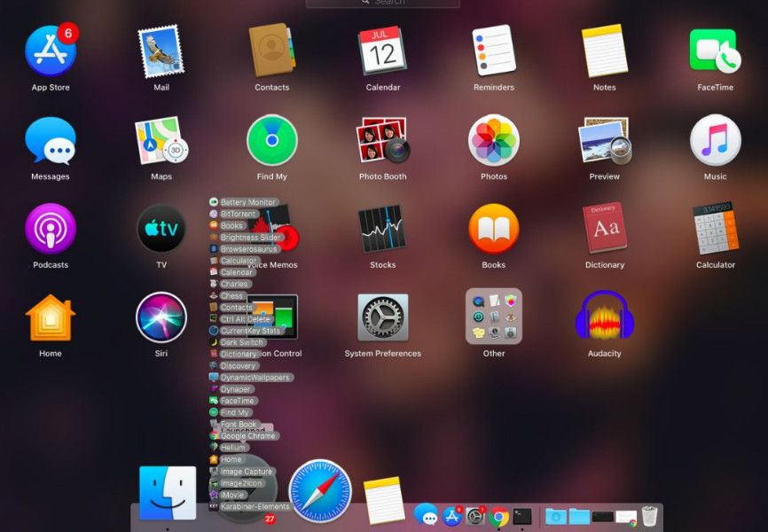Viewport: 768px width, 532px height.
Task: Open the Find My app icon
Action: coord(271,141)
